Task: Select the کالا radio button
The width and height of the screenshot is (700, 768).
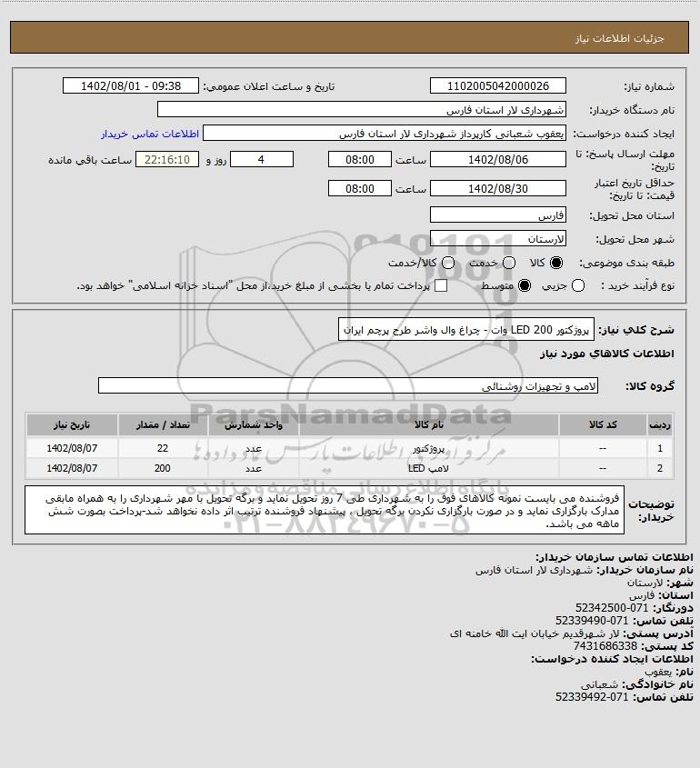Action: point(556,263)
